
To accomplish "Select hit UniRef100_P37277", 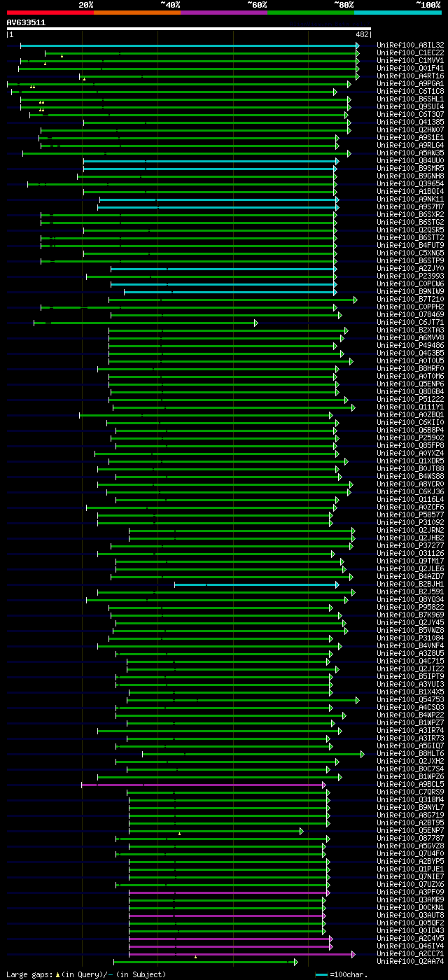I will point(410,545).
